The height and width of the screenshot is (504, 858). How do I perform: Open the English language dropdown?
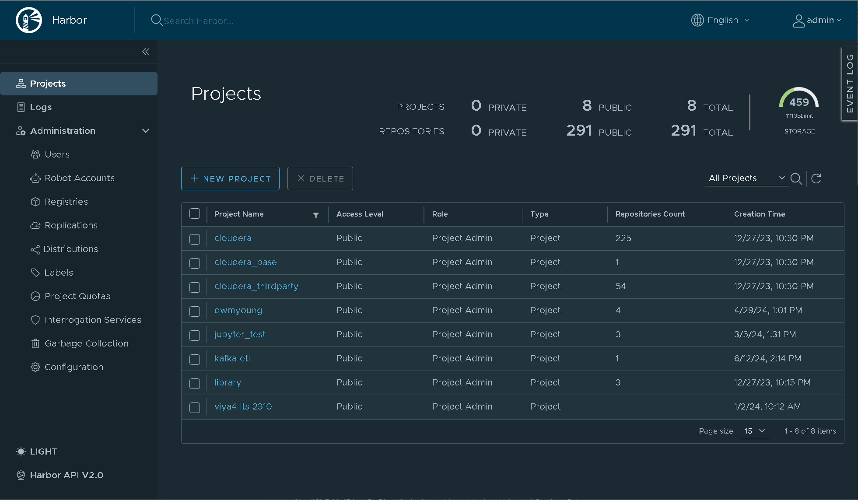[721, 20]
